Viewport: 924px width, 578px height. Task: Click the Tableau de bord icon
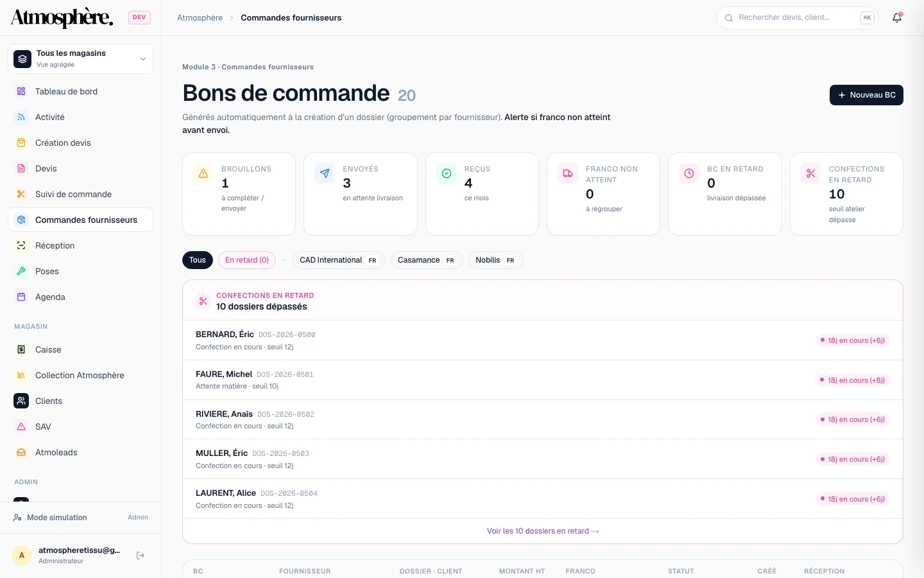[x=21, y=91]
